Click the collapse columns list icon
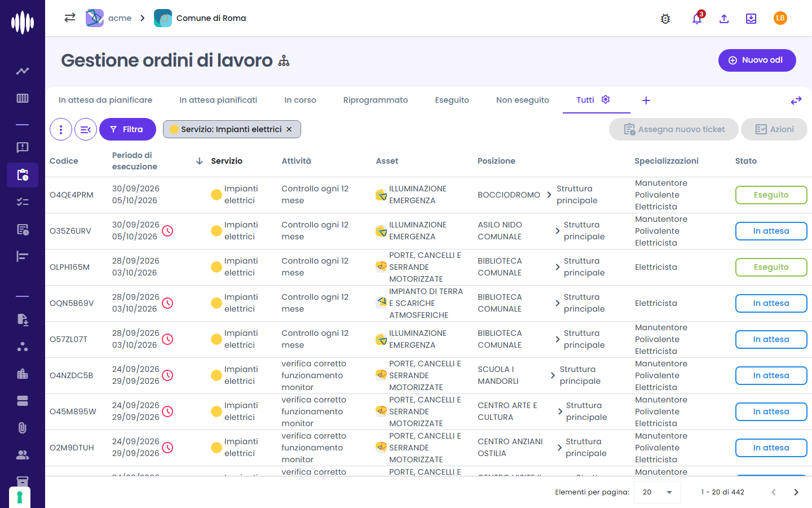Screen dimensions: 812x508 [86, 129]
